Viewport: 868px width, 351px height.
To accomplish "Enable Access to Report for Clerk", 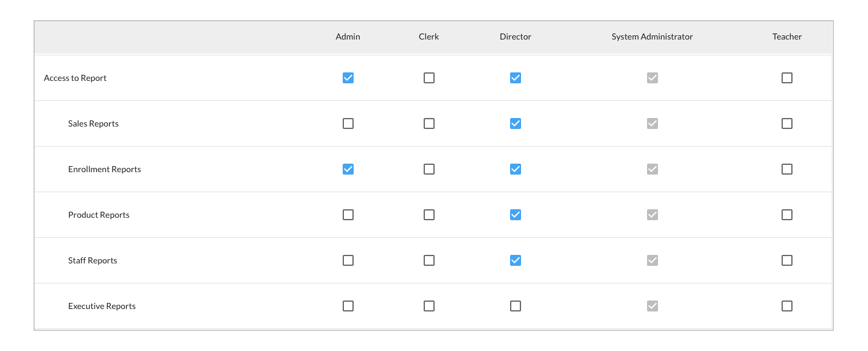I will click(x=429, y=78).
